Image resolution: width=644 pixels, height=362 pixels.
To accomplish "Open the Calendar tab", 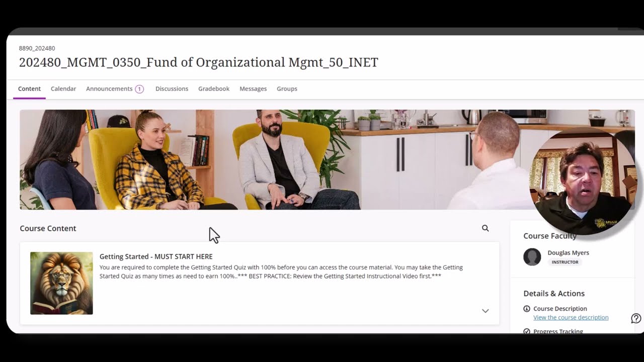I will click(63, 88).
